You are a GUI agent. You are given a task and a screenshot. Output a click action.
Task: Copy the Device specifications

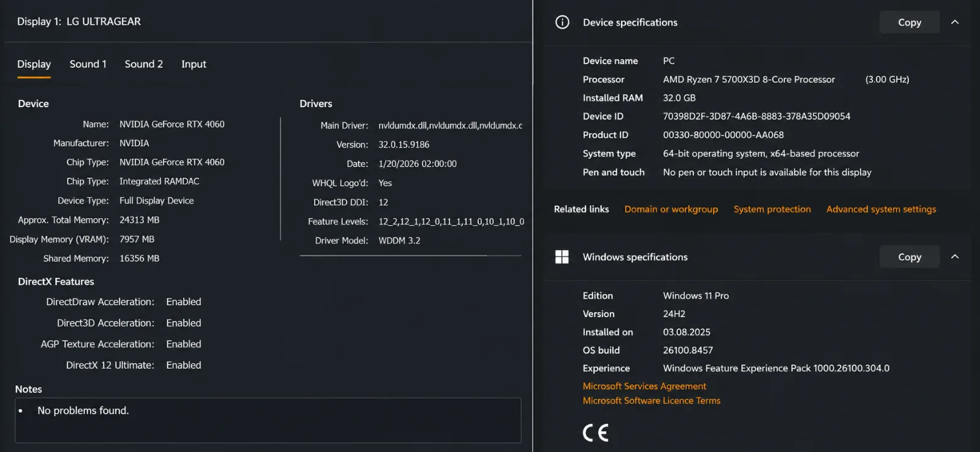[910, 22]
